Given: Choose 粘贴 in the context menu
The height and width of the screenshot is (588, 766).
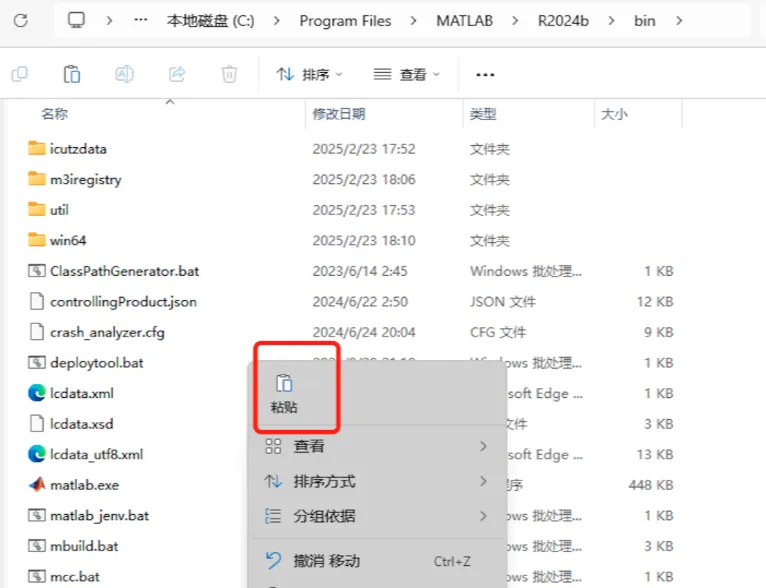Looking at the screenshot, I should pyautogui.click(x=284, y=394).
